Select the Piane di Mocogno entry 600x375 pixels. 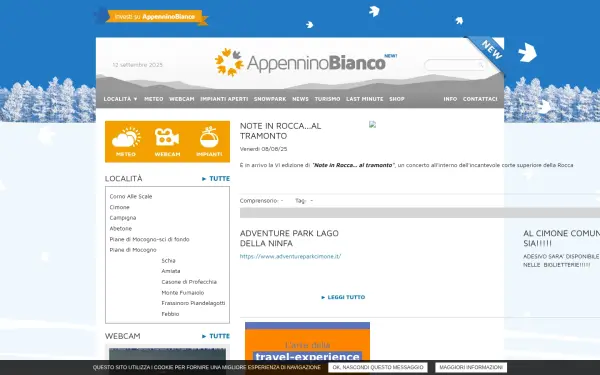tap(133, 250)
